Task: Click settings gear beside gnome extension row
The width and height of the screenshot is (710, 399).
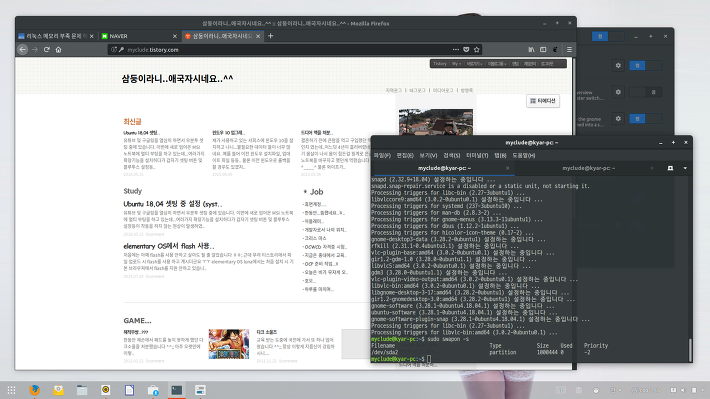Action: tap(618, 119)
